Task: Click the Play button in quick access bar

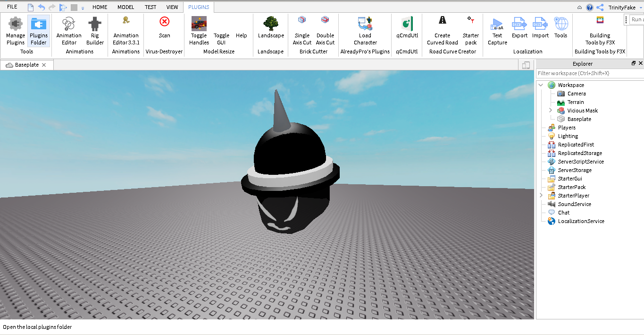Action: [x=63, y=8]
